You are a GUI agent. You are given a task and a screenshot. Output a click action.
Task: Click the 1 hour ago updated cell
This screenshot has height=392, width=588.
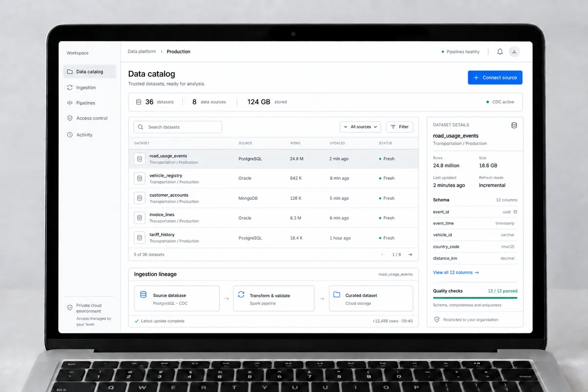340,238
